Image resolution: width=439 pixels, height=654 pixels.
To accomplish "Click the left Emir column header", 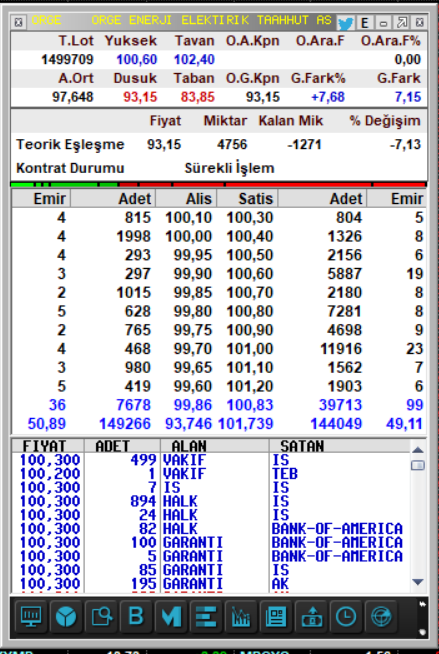I will pyautogui.click(x=41, y=199).
